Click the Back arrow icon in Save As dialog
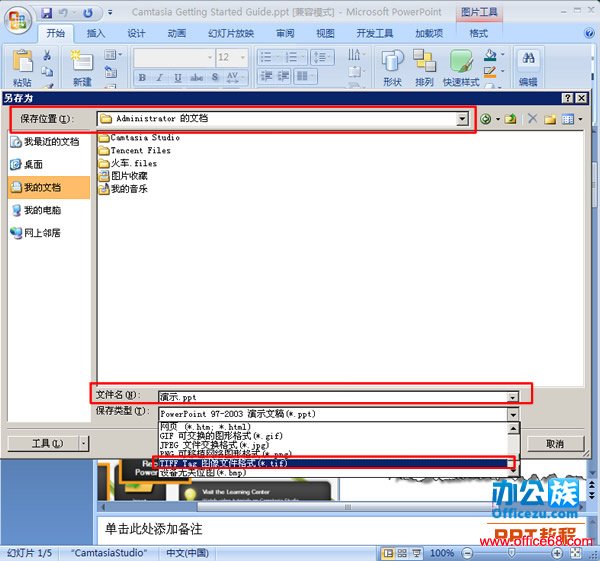The width and height of the screenshot is (600, 561). point(486,119)
